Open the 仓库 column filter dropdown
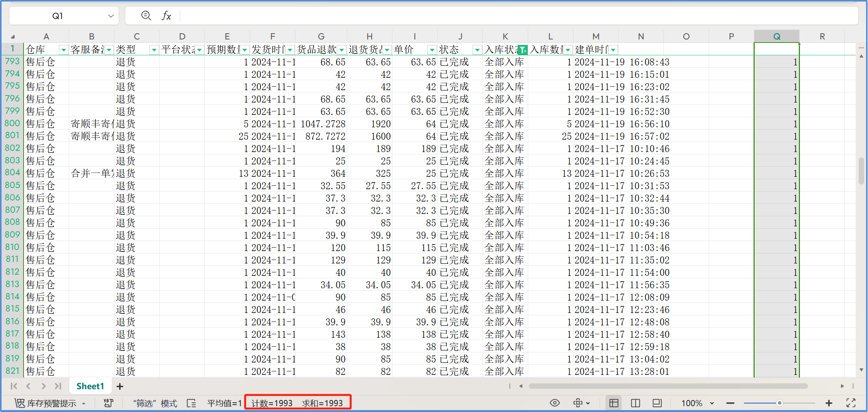Viewport: 868px width, 412px height. pos(63,50)
